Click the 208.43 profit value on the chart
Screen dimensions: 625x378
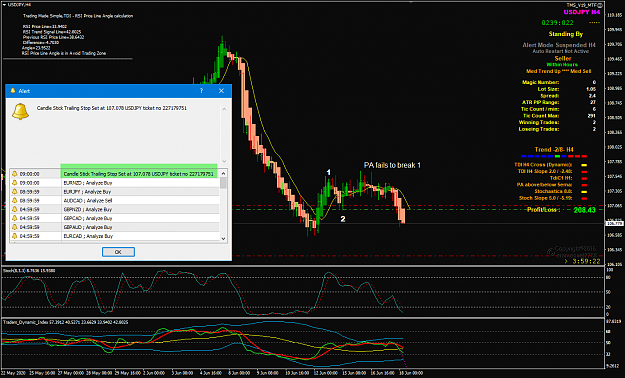tap(584, 210)
